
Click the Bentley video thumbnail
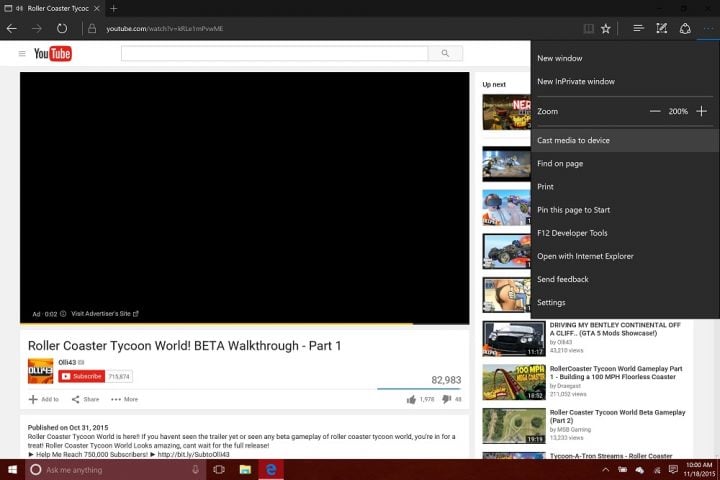coord(514,339)
